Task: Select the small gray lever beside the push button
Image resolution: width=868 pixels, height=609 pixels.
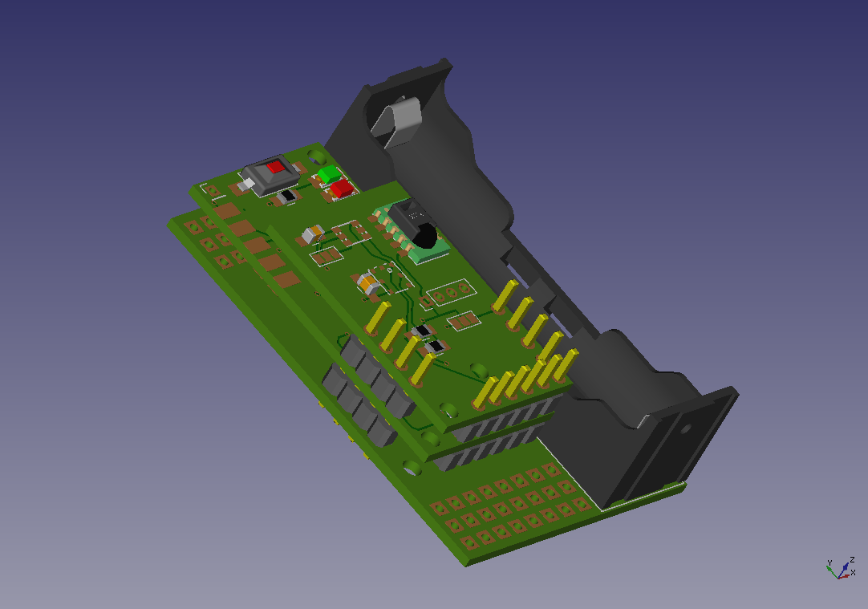Action: click(x=247, y=183)
